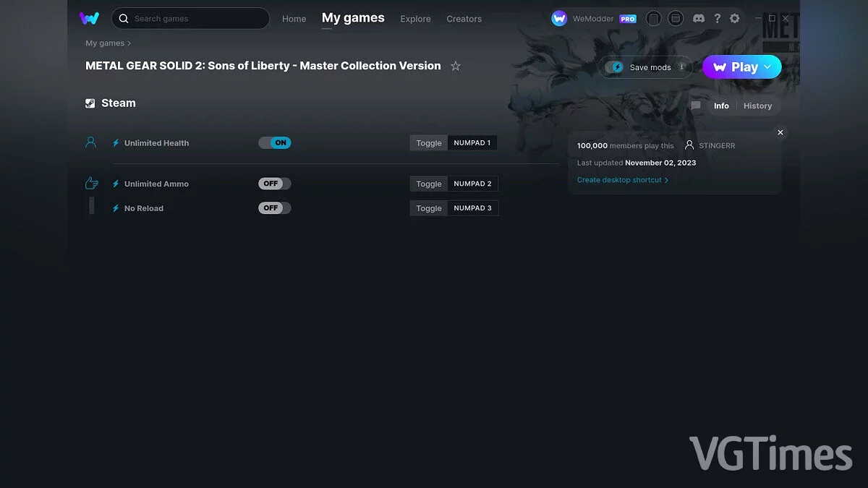Select the Unlimited Ammo mod label
The height and width of the screenshot is (488, 868).
(x=156, y=184)
